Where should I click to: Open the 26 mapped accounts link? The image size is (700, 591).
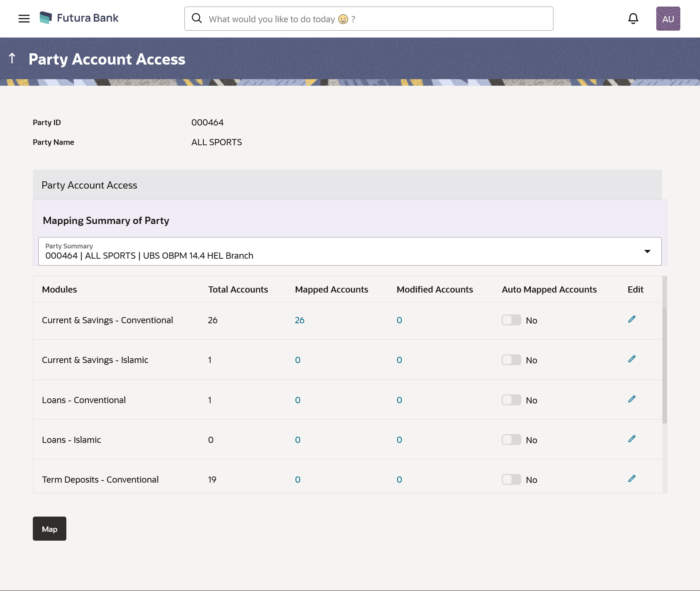coord(299,320)
